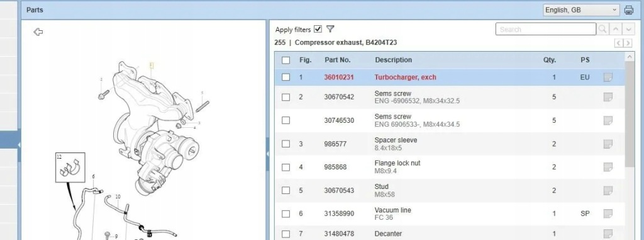Screen dimensions: 644x240
Task: Click part number 30670543
Action: [x=339, y=190]
